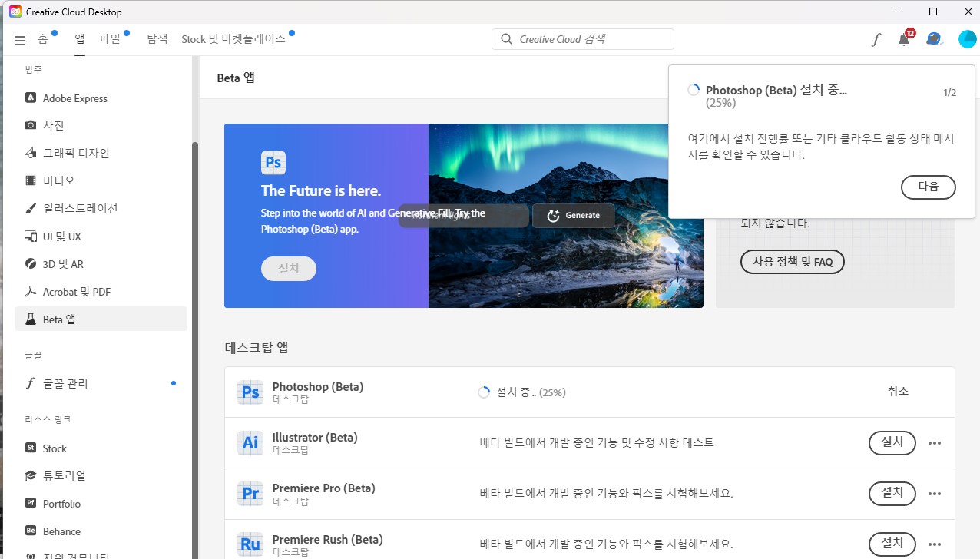This screenshot has height=559, width=980.
Task: Open more options for Premiere Pro (Beta)
Action: click(x=935, y=494)
